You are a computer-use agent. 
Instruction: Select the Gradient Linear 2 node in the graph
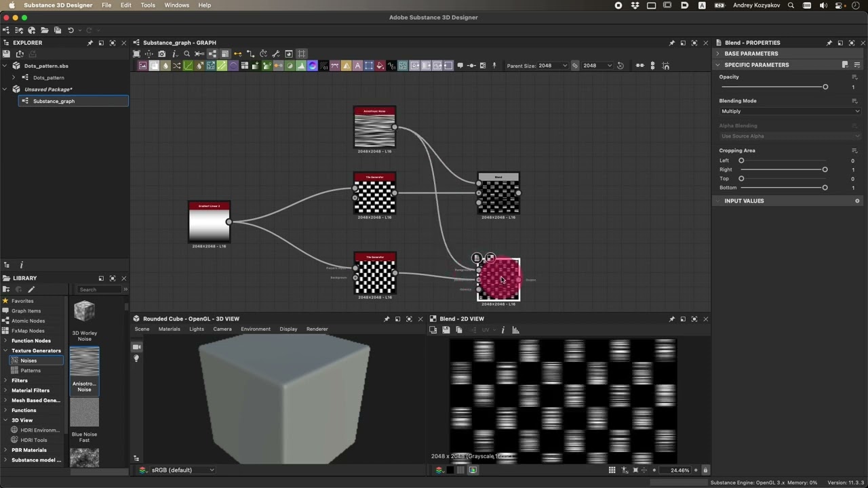pos(209,222)
